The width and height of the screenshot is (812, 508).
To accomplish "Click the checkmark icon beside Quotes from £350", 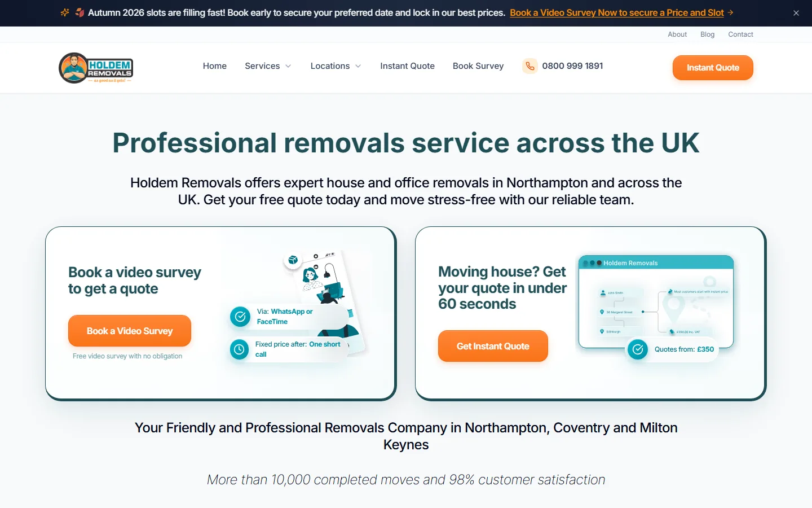I will (638, 349).
